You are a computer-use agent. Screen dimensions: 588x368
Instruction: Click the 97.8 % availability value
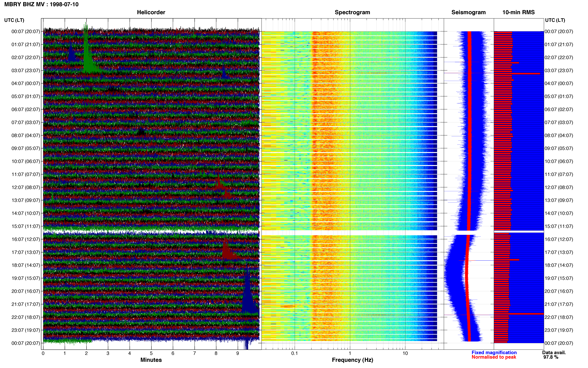tap(551, 357)
